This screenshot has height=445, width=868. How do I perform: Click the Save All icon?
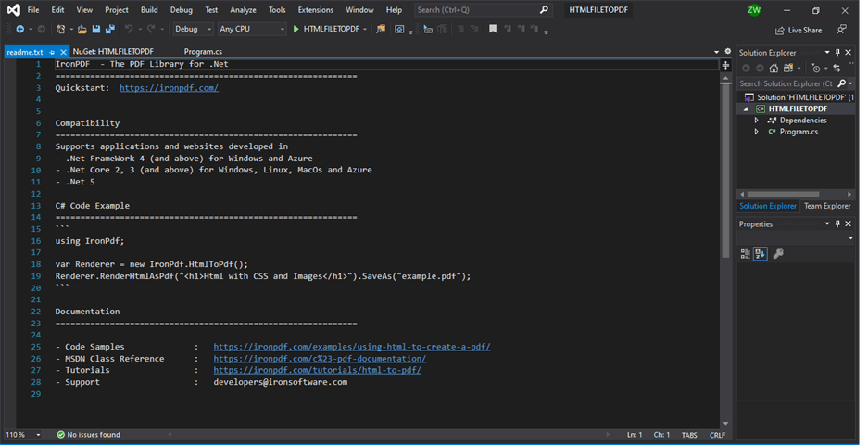(110, 29)
